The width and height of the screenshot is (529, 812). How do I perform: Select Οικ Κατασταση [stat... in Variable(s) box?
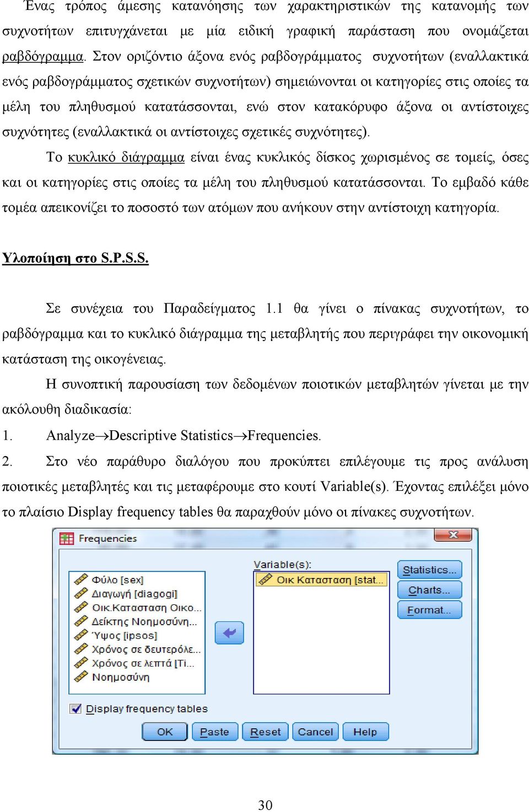(x=321, y=580)
